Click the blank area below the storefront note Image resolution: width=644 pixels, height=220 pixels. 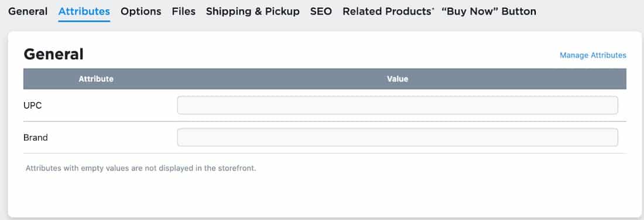(324, 195)
